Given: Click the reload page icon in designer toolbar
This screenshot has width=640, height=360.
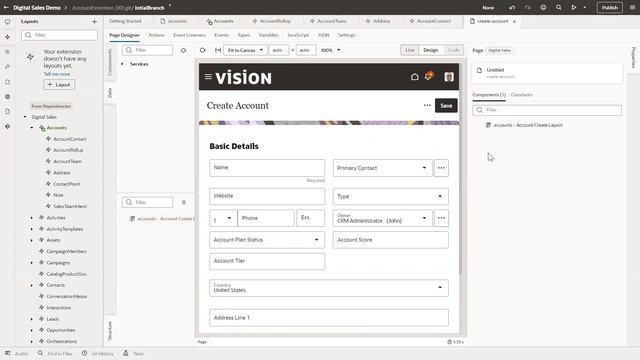Looking at the screenshot, I should [x=202, y=50].
